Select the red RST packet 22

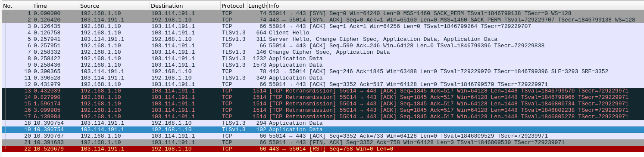(x=322, y=149)
